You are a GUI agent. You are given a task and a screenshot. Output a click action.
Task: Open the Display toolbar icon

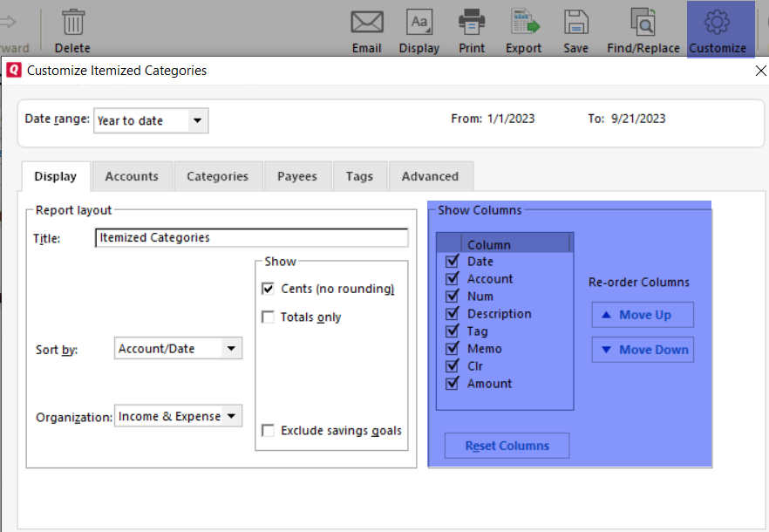[419, 22]
